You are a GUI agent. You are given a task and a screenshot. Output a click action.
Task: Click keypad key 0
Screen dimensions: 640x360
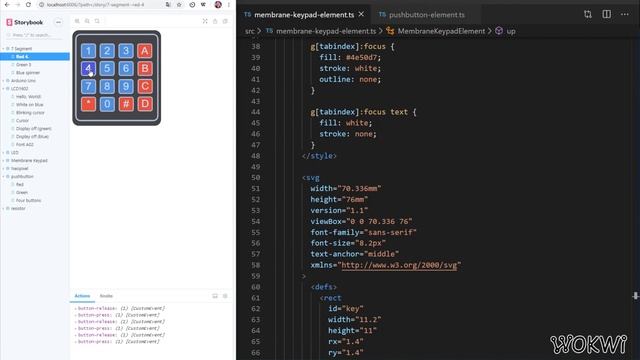[x=107, y=104]
